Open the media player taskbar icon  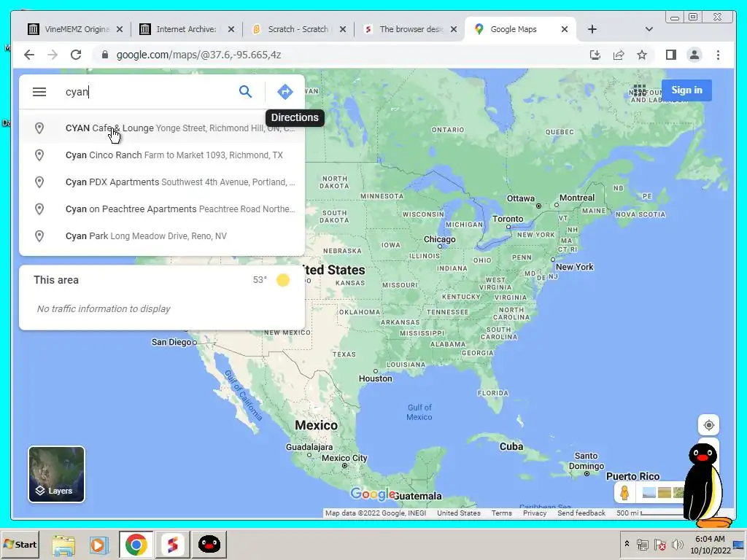pyautogui.click(x=98, y=544)
